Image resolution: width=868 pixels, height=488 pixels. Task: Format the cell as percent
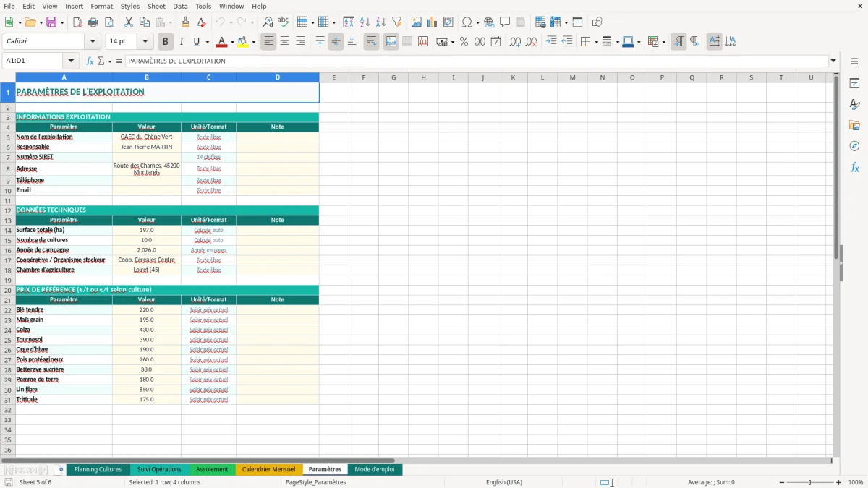click(464, 42)
